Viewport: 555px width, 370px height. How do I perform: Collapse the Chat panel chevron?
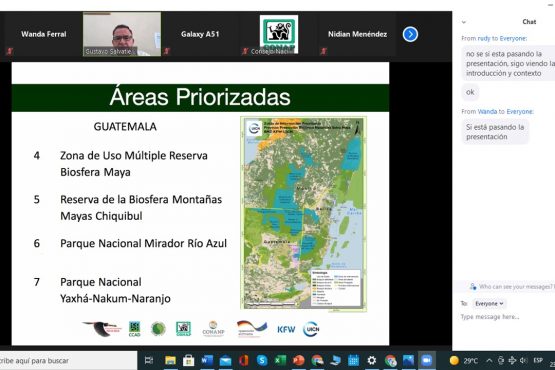tap(464, 22)
